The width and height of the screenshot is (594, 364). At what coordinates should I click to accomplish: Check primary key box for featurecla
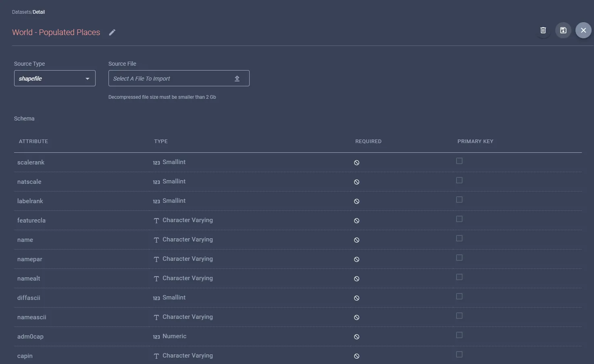pyautogui.click(x=459, y=219)
